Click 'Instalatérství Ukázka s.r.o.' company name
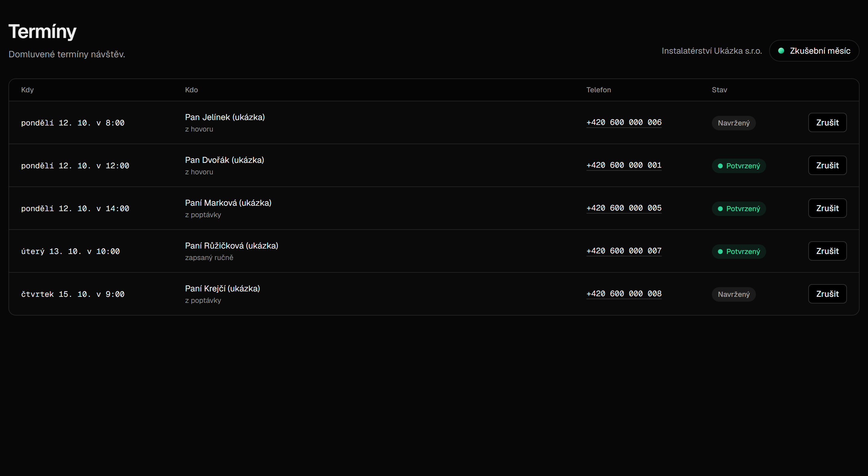868x476 pixels. [712, 51]
